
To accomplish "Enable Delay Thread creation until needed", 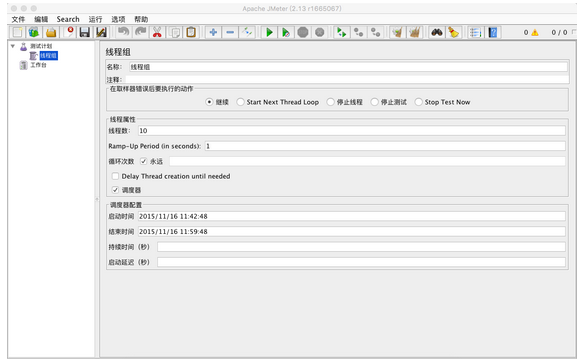I will [x=115, y=176].
